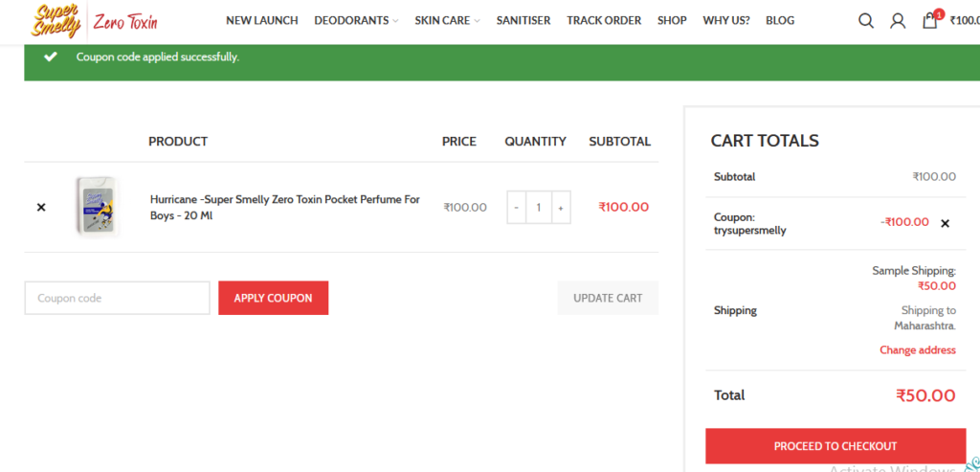980x472 pixels.
Task: Click the Super Smelly Zero Toxin logo
Action: click(95, 21)
